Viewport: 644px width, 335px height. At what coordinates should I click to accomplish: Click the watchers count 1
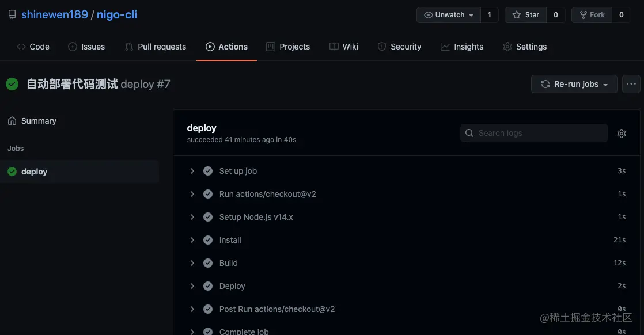[x=489, y=15]
